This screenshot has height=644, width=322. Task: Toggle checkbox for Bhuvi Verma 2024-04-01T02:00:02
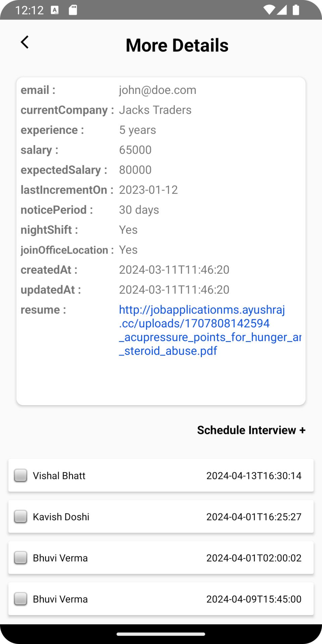[20, 557]
